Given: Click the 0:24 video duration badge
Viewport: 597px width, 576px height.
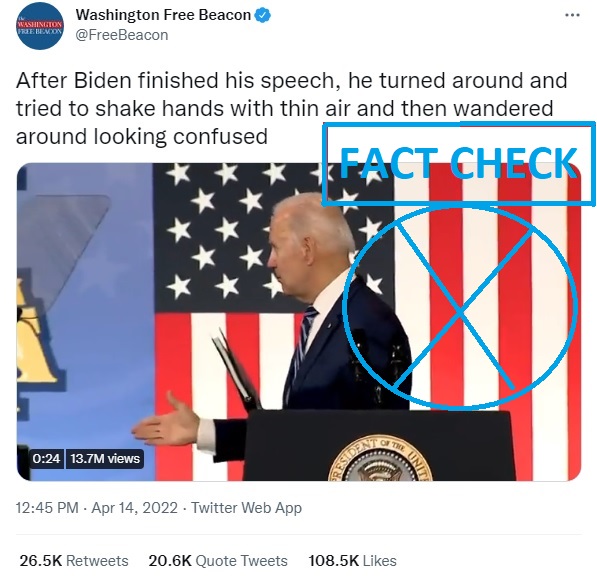Looking at the screenshot, I should pos(46,458).
